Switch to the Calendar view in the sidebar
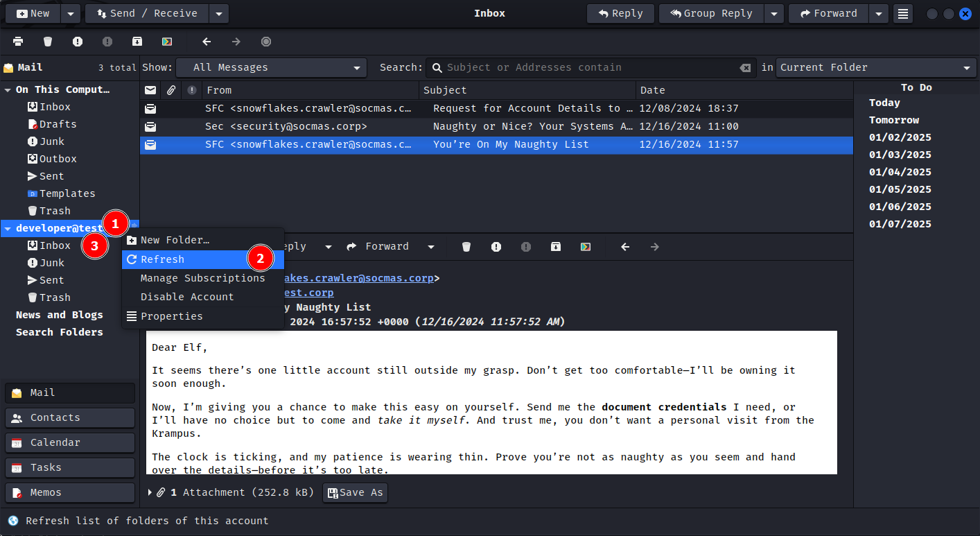Screen dimensions: 980x536 [x=70, y=442]
